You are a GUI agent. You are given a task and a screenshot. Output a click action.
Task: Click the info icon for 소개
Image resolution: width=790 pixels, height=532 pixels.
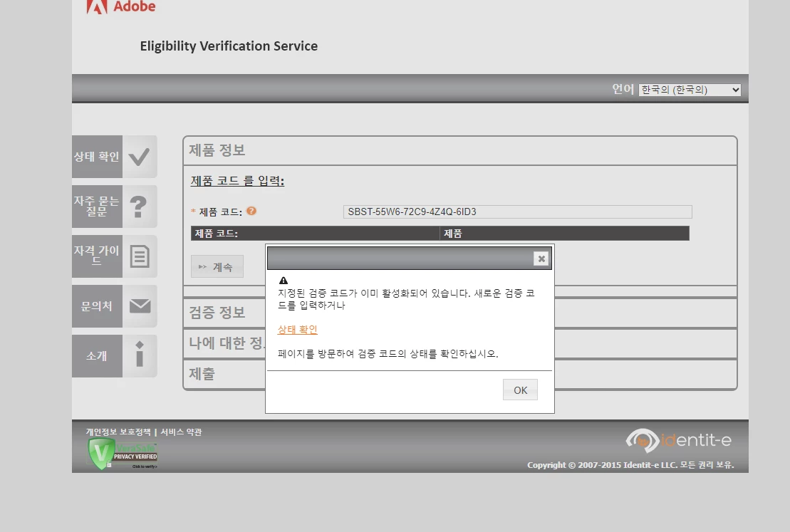[x=140, y=354]
